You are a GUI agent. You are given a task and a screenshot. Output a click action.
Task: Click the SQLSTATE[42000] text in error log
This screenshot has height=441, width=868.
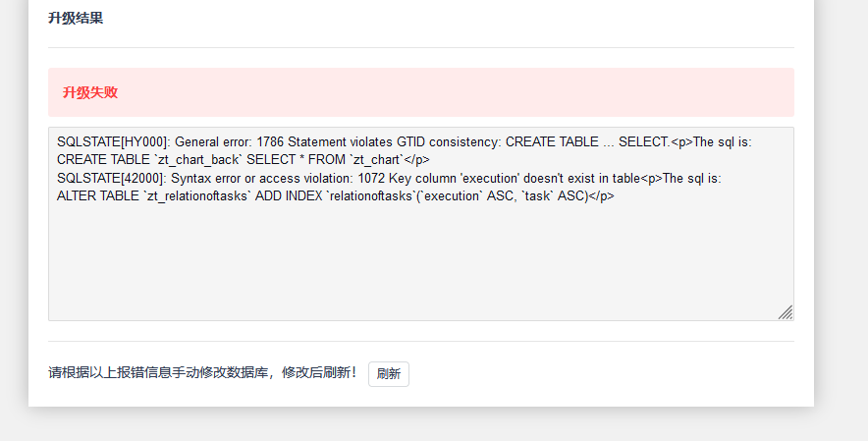pos(110,178)
